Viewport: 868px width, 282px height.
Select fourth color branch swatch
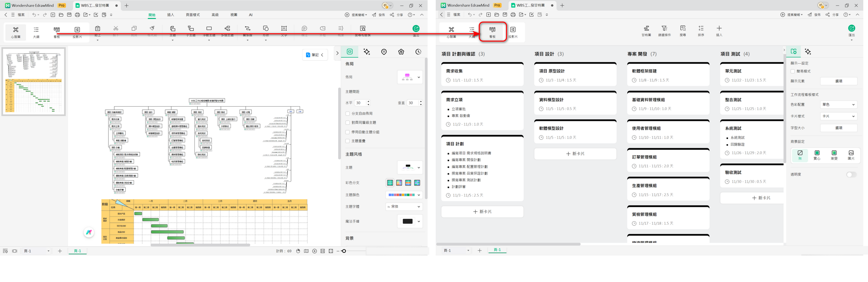pos(417,183)
